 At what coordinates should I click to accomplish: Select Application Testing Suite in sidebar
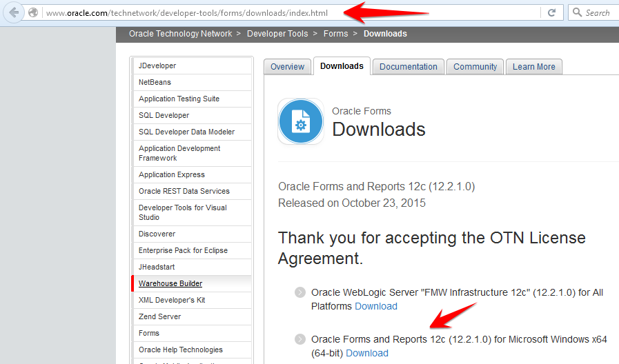pos(193,99)
